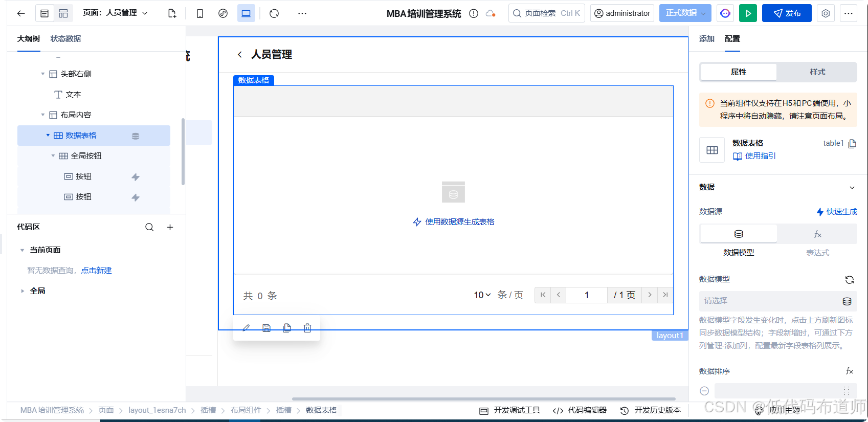
Task: Publish the app with 发布 button
Action: point(787,13)
